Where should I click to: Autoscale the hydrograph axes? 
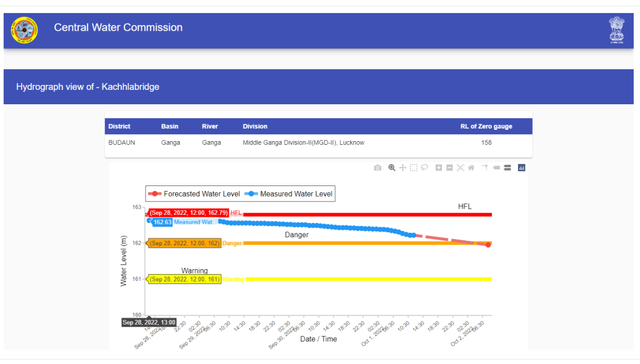tap(461, 167)
